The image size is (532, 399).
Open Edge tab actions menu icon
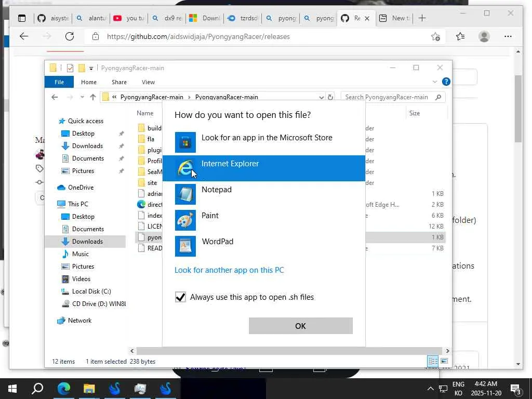tap(22, 18)
